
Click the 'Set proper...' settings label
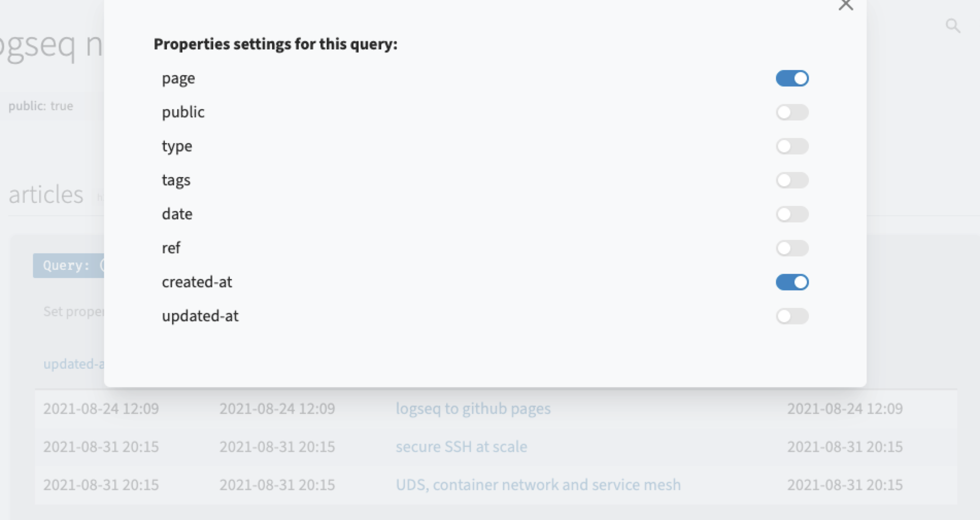click(74, 311)
